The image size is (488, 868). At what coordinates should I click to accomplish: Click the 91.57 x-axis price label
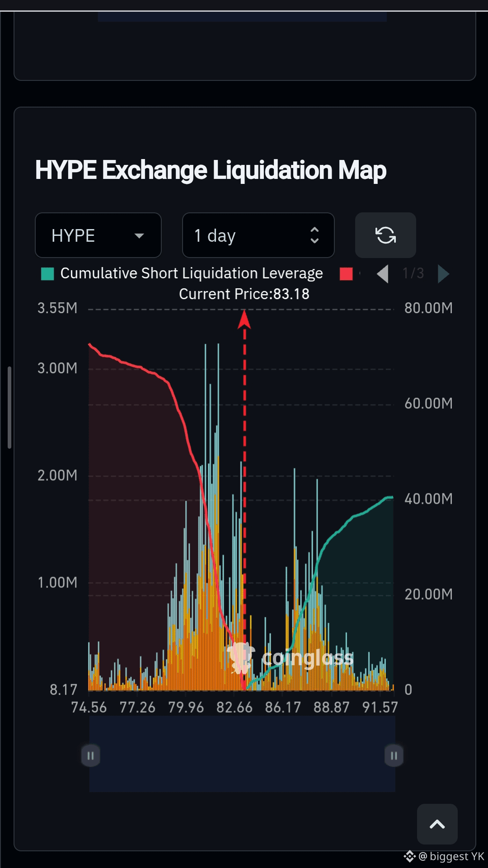(x=380, y=707)
